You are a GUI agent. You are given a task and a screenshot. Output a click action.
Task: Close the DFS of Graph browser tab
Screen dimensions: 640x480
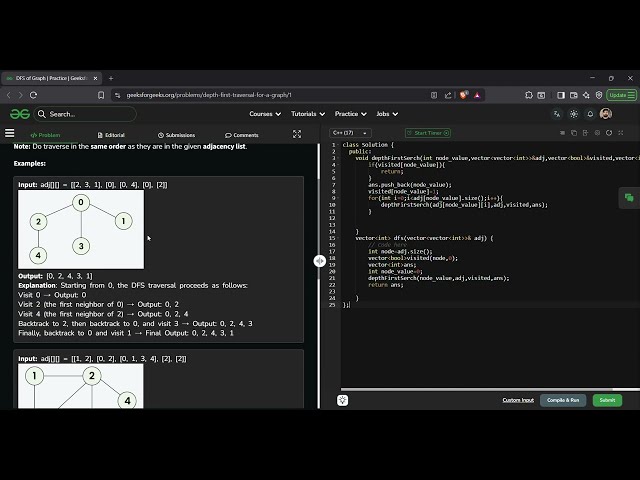coord(96,78)
